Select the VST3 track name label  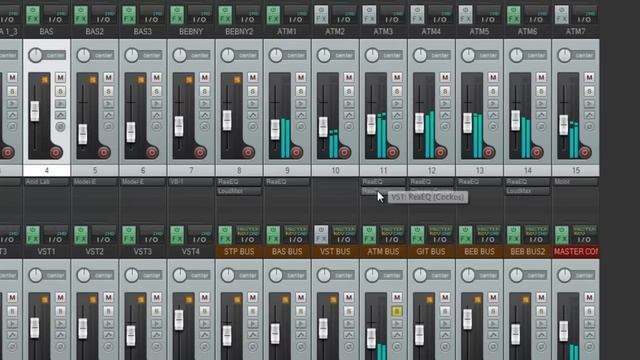click(x=142, y=251)
